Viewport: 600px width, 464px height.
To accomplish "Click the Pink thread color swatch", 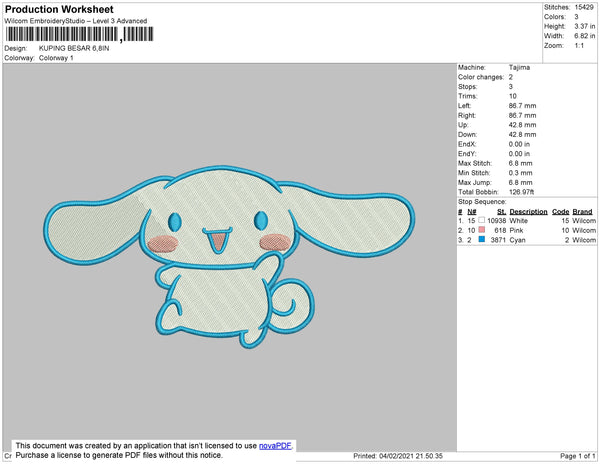I will [x=481, y=230].
